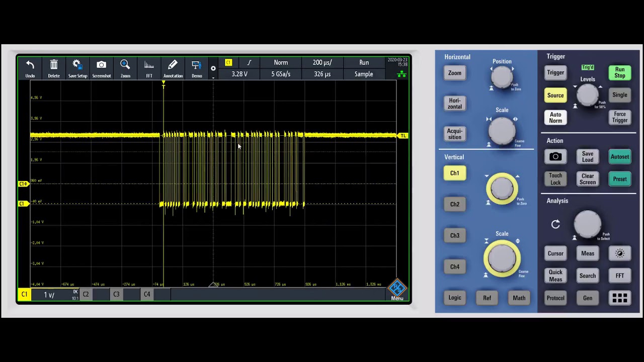
Task: Click the 326 µs position value
Action: [x=322, y=74]
